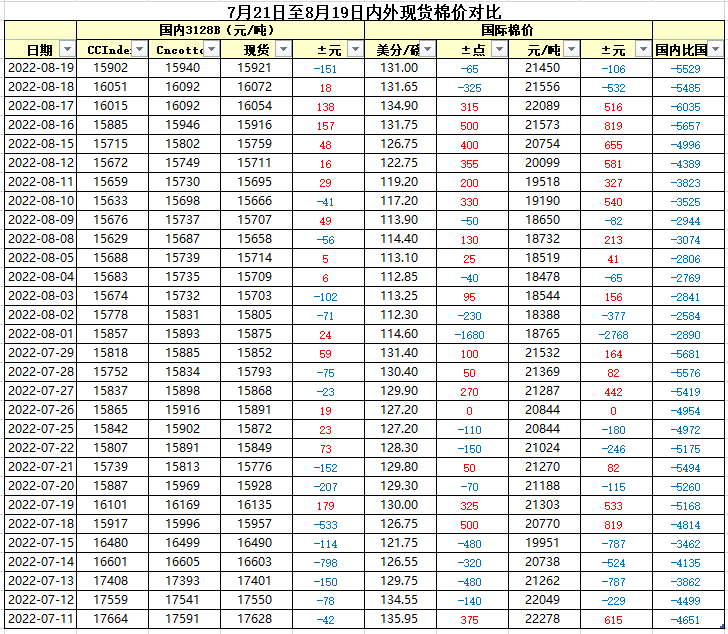728x634 pixels.
Task: Open the ±元 filter under 国际棉价
Action: [643, 49]
